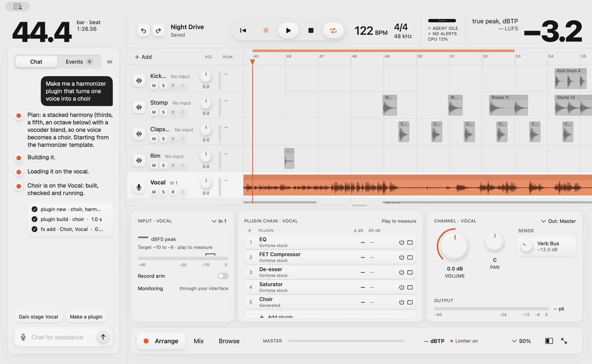The height and width of the screenshot is (364, 592).
Task: Stop playback with the stop button
Action: 311,30
